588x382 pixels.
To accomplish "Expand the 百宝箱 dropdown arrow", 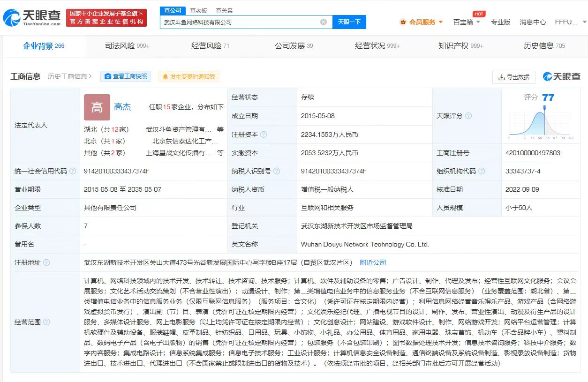I will [x=478, y=22].
